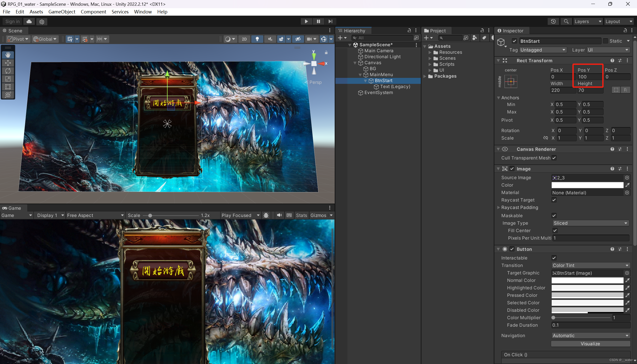This screenshot has height=364, width=637.
Task: Open the Component menu
Action: (x=93, y=12)
